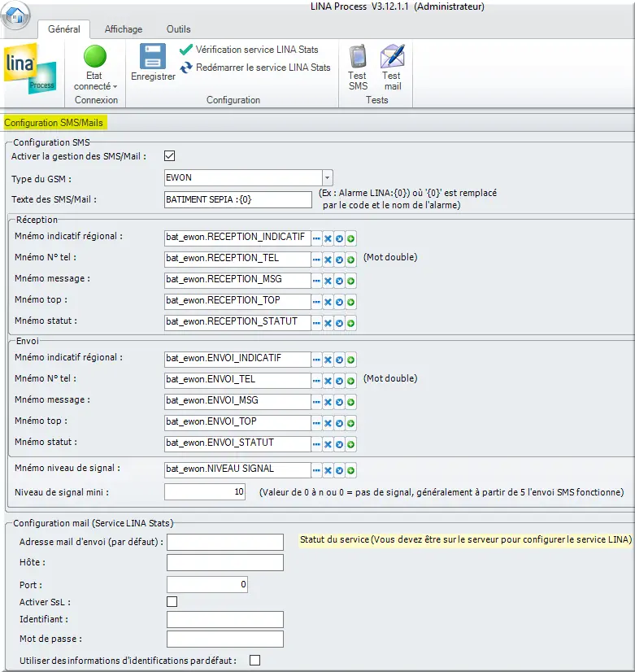Image resolution: width=635 pixels, height=672 pixels.
Task: Click the bat_ewon.NIVEAU SIGNAL text field
Action: pos(237,469)
